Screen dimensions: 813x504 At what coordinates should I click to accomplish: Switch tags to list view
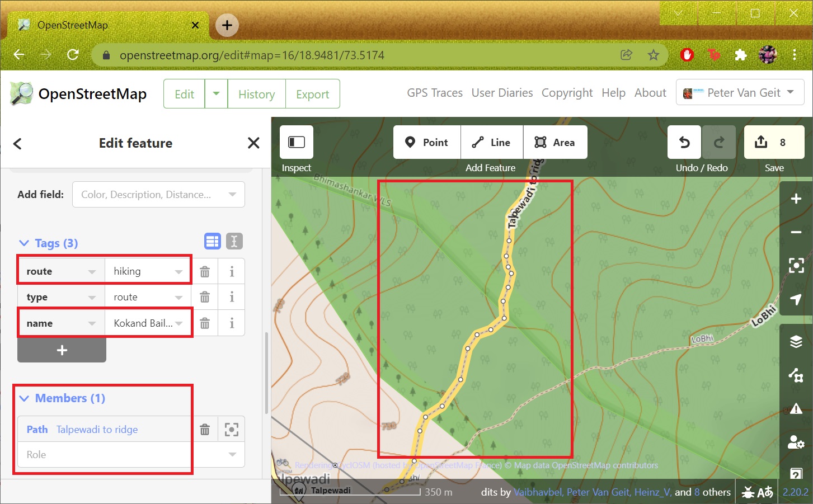tap(213, 241)
